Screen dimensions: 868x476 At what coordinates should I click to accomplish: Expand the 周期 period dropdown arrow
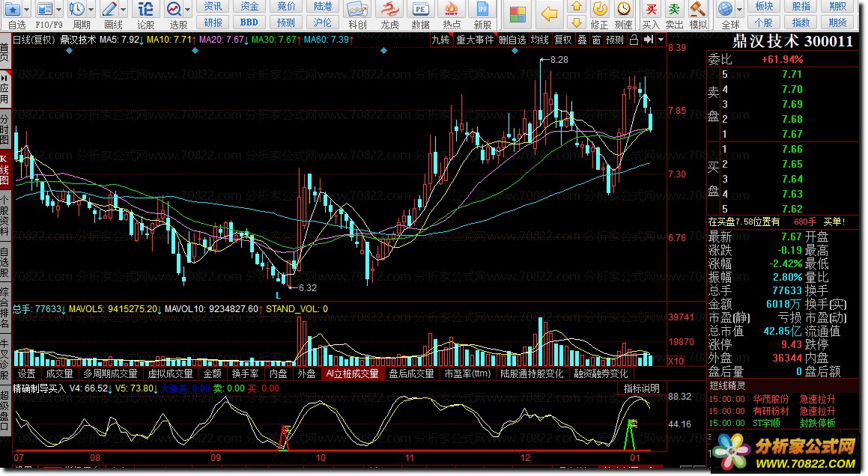click(x=91, y=10)
